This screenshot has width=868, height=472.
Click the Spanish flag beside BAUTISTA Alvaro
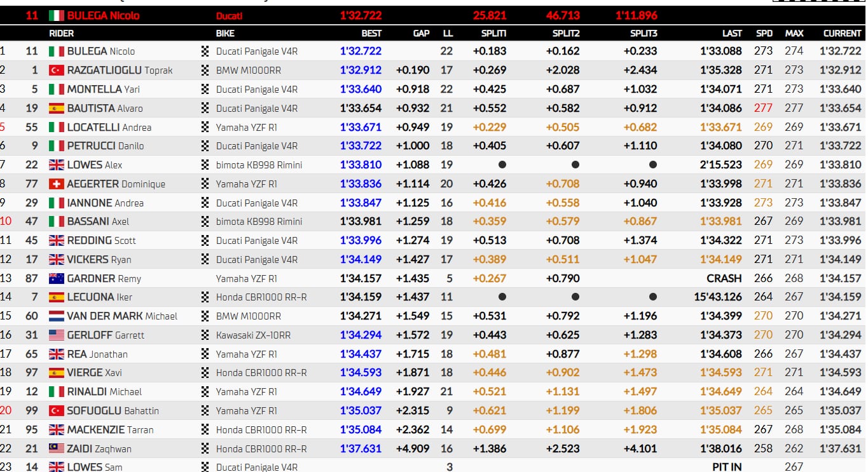[57, 108]
